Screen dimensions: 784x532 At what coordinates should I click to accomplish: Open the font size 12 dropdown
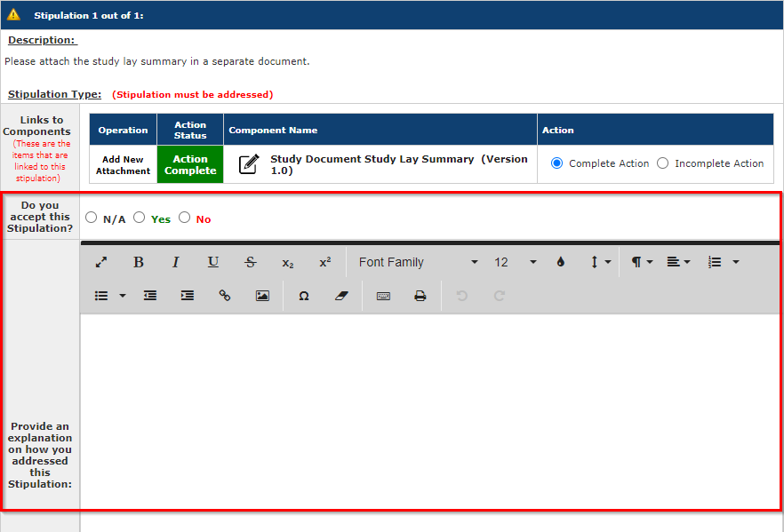(x=516, y=262)
